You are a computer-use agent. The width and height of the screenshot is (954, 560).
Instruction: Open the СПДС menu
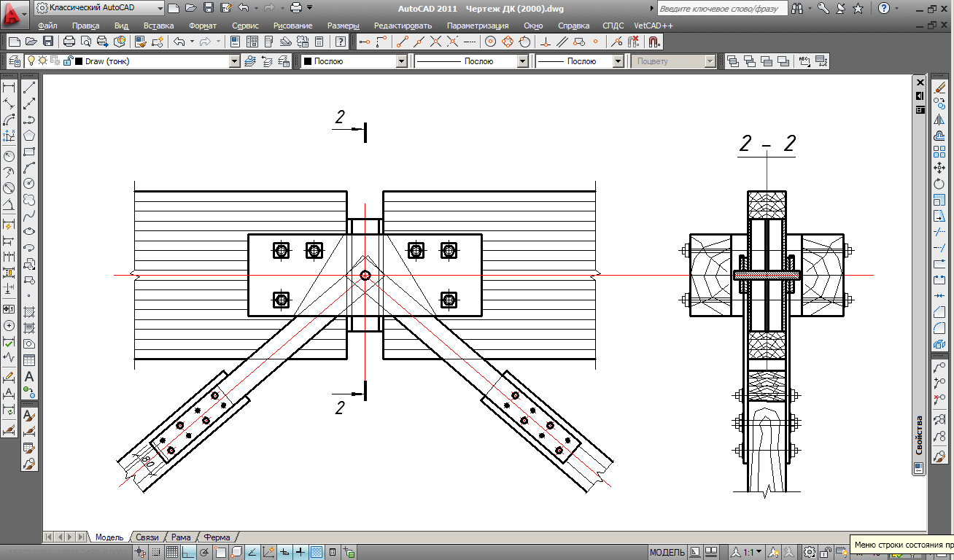pyautogui.click(x=613, y=26)
